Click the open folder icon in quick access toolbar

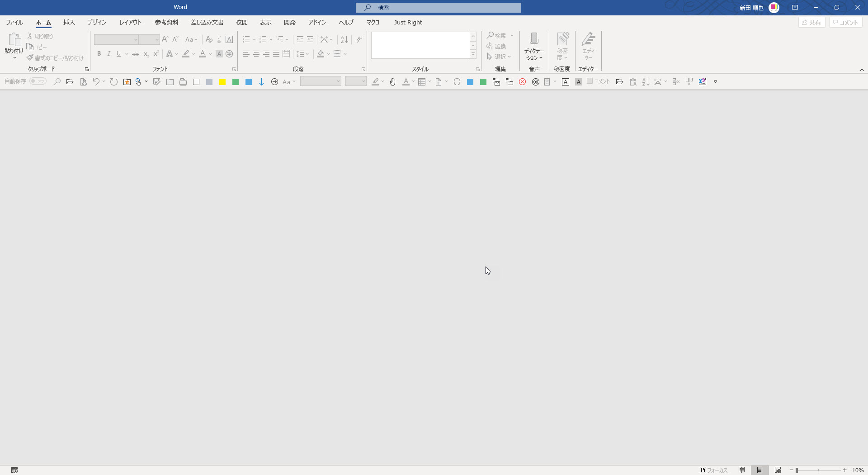[x=70, y=82]
